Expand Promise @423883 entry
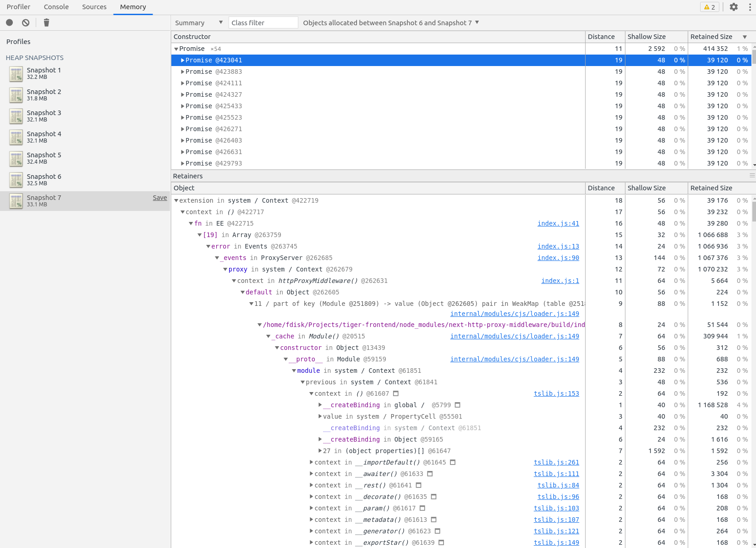 click(x=182, y=72)
